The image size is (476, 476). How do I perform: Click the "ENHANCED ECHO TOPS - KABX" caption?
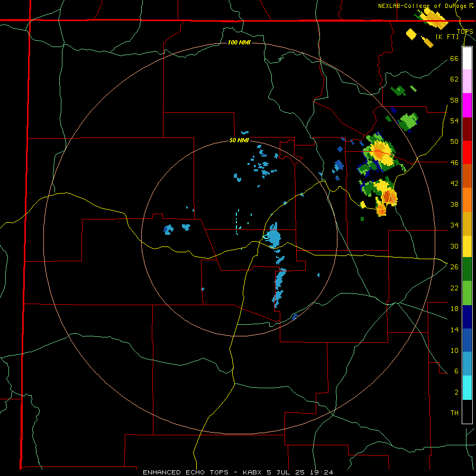tap(203, 472)
